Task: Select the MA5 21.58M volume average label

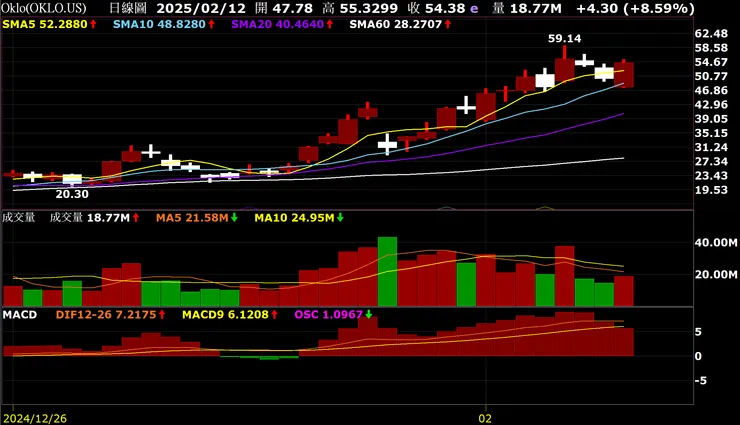Action: [x=192, y=218]
